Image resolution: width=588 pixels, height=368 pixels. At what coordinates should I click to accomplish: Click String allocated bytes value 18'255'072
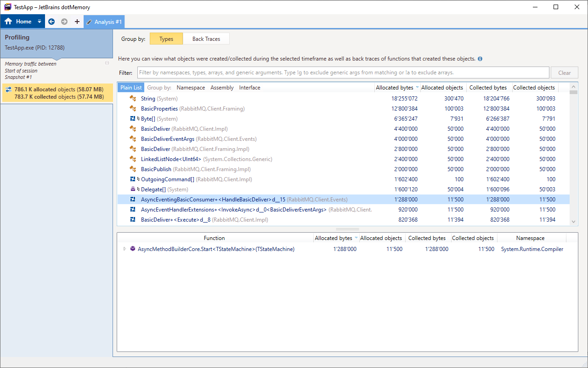[x=404, y=99]
